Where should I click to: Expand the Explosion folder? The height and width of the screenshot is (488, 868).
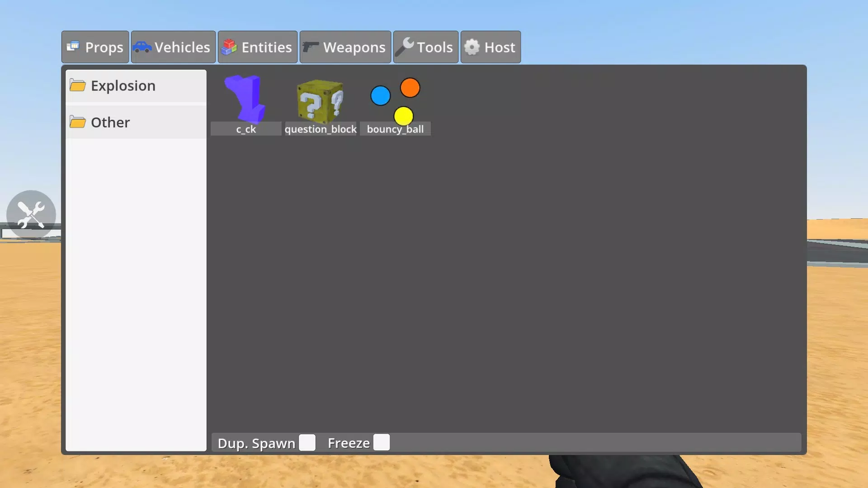123,86
